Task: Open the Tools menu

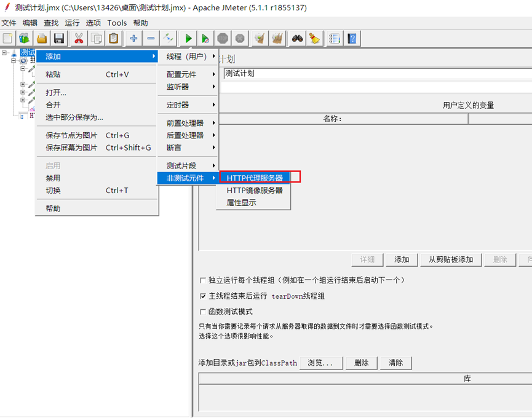Action: click(x=117, y=23)
